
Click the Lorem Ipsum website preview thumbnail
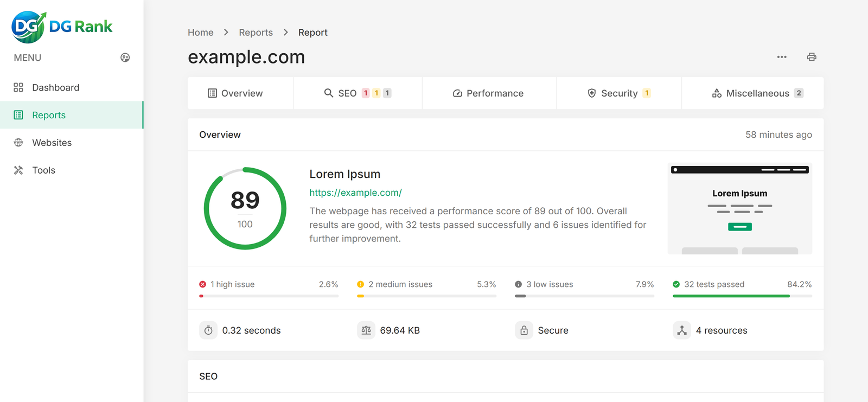click(x=739, y=209)
